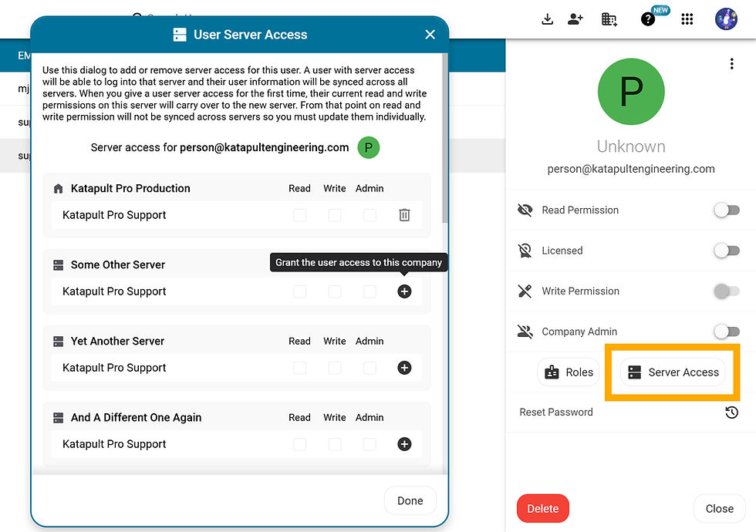Close the User Server Access dialog
Image resolution: width=756 pixels, height=532 pixels.
430,34
